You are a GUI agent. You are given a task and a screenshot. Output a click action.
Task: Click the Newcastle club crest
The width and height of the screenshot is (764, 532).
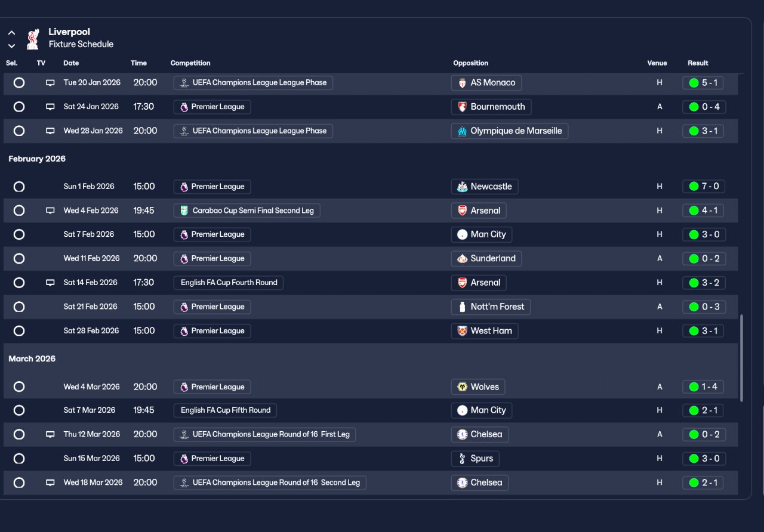point(462,187)
